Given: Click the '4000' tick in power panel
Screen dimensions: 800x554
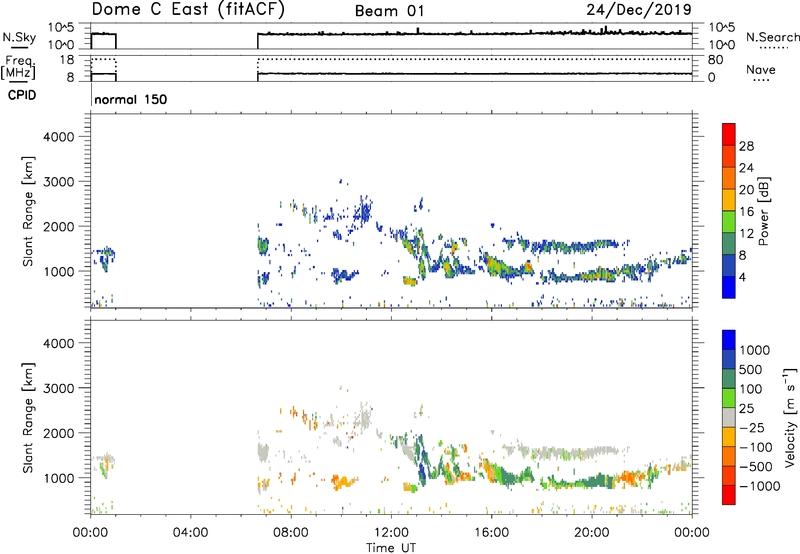Looking at the screenshot, I should click(58, 137).
